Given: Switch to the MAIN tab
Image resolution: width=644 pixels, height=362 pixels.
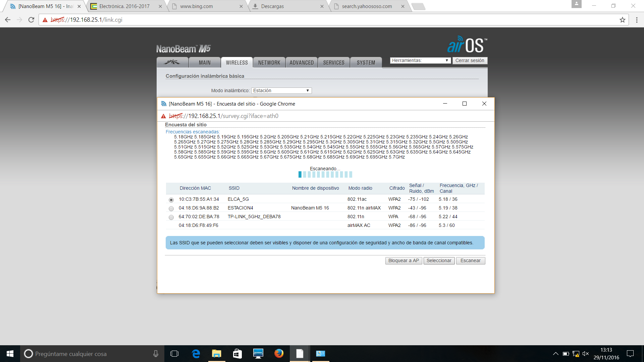Looking at the screenshot, I should [x=205, y=62].
